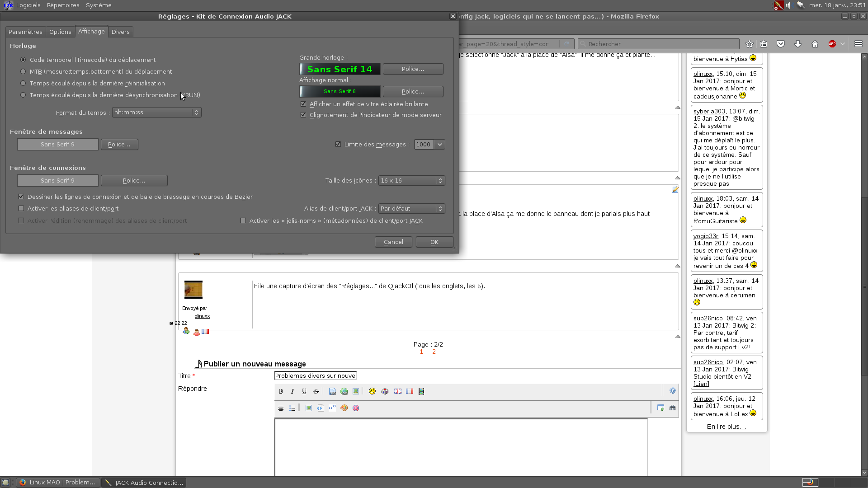Click the bulleted list icon
This screenshot has width=868, height=488.
(292, 408)
